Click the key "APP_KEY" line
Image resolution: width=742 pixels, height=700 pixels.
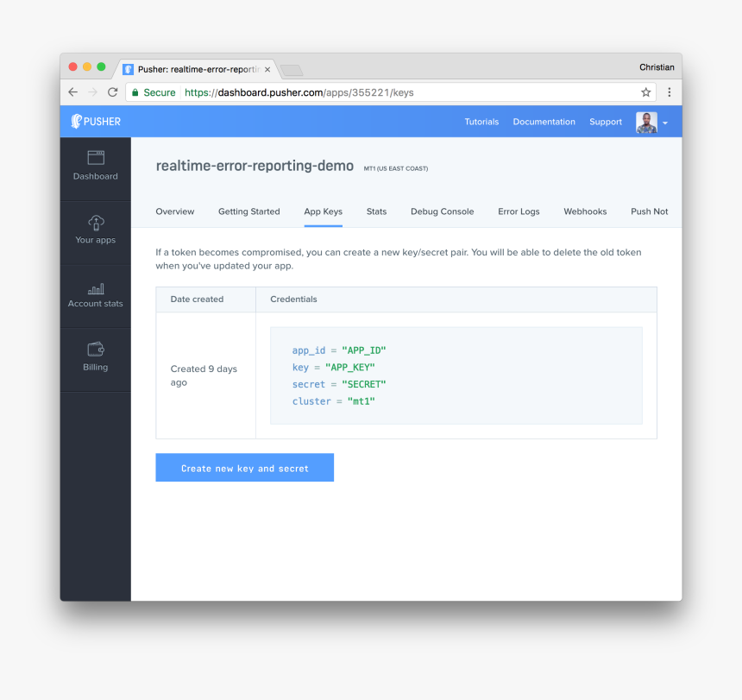point(333,368)
